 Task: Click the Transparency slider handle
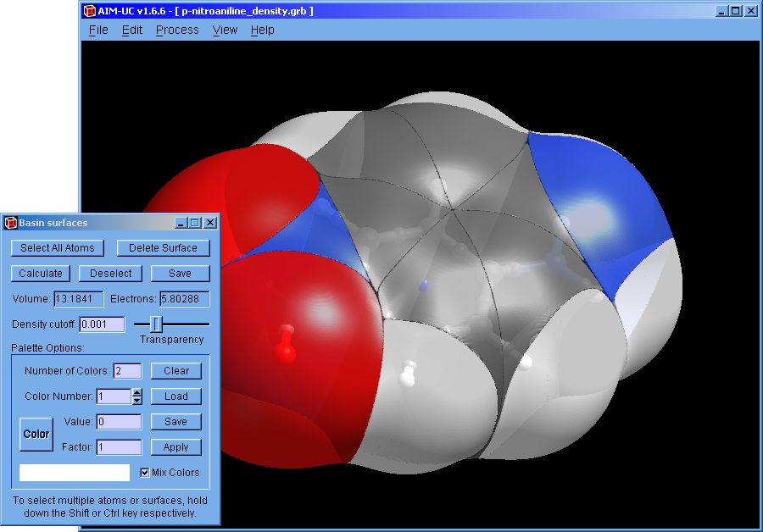[x=156, y=324]
